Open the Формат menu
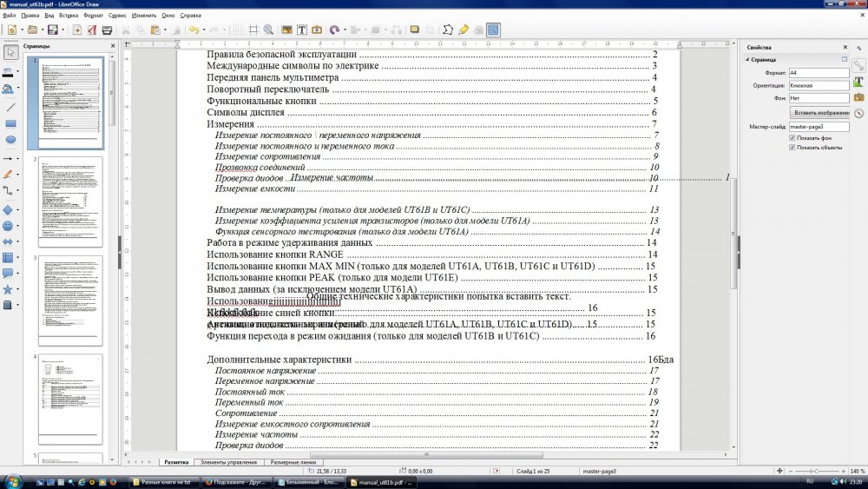The width and height of the screenshot is (868, 489). tap(93, 16)
